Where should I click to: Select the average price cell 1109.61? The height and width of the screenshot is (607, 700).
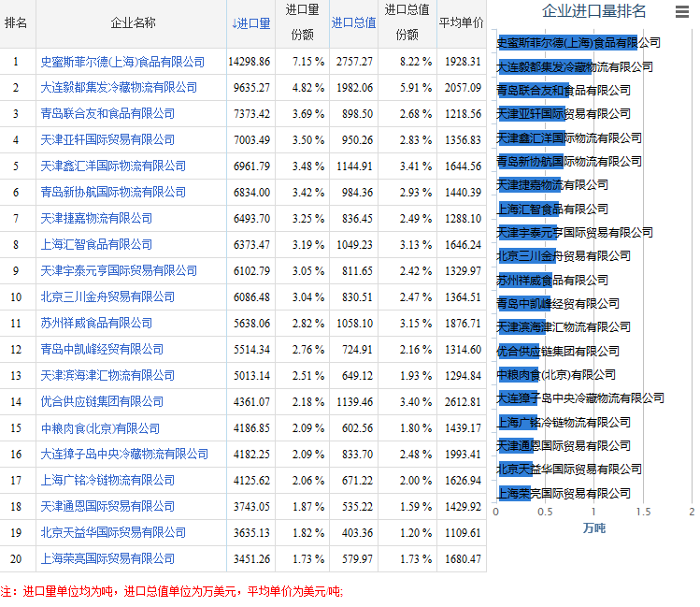click(x=463, y=533)
